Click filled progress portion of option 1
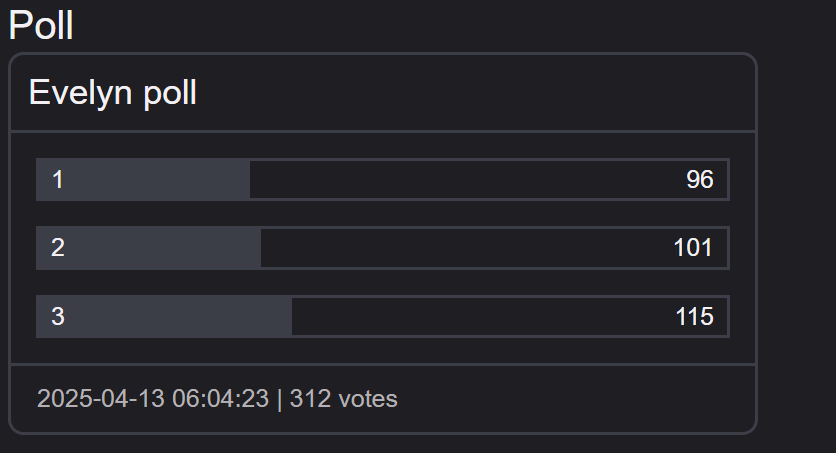This screenshot has width=836, height=453. point(143,180)
